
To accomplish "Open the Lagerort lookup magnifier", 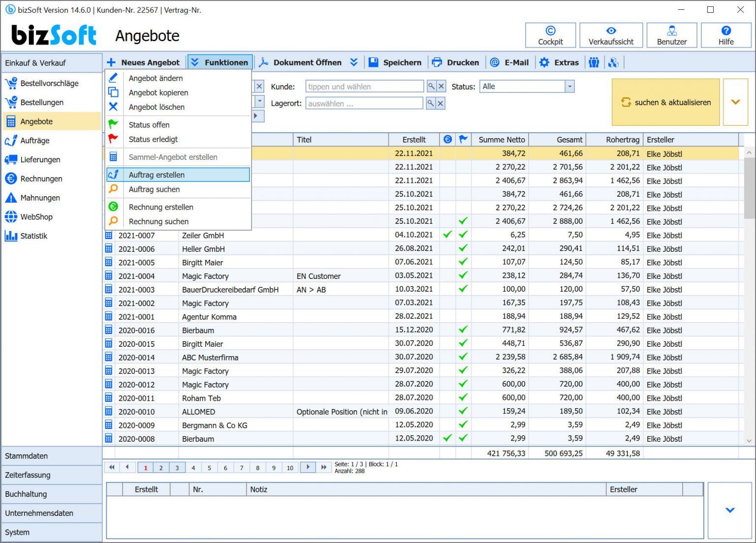I will pyautogui.click(x=430, y=103).
